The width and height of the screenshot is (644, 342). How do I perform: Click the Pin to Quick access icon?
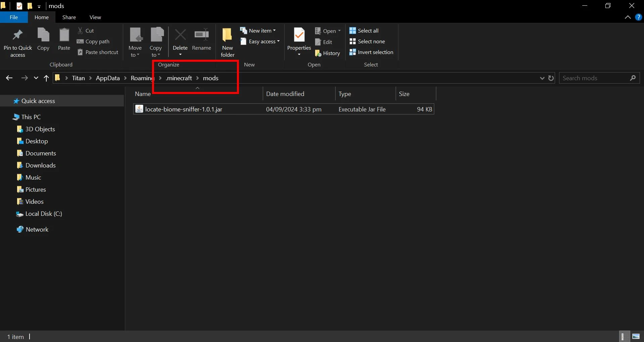tap(17, 35)
